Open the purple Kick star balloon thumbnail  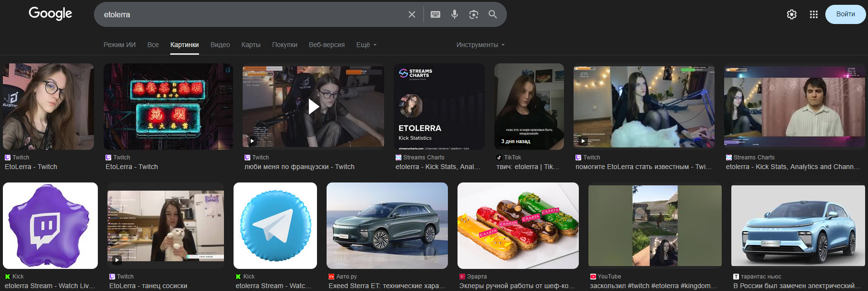click(50, 226)
